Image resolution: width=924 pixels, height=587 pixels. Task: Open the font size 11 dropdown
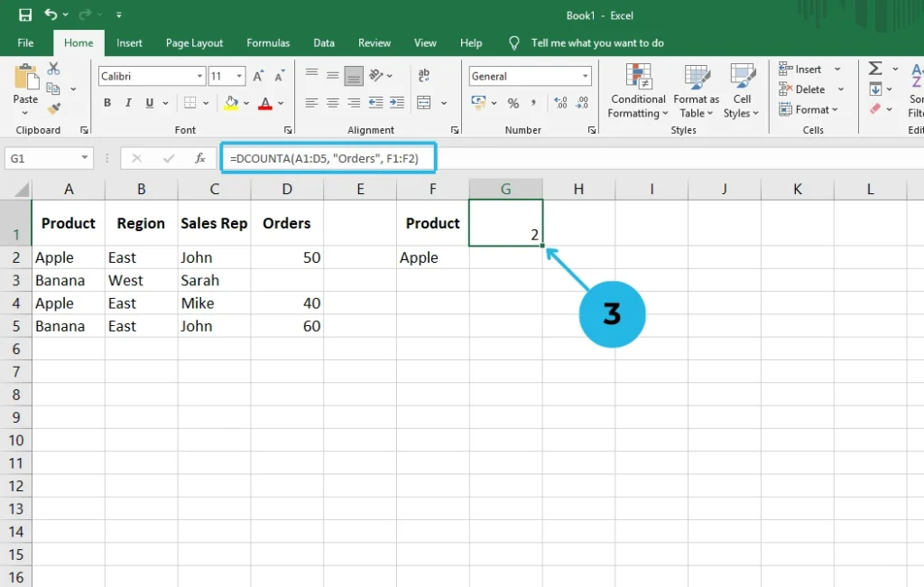[x=238, y=76]
